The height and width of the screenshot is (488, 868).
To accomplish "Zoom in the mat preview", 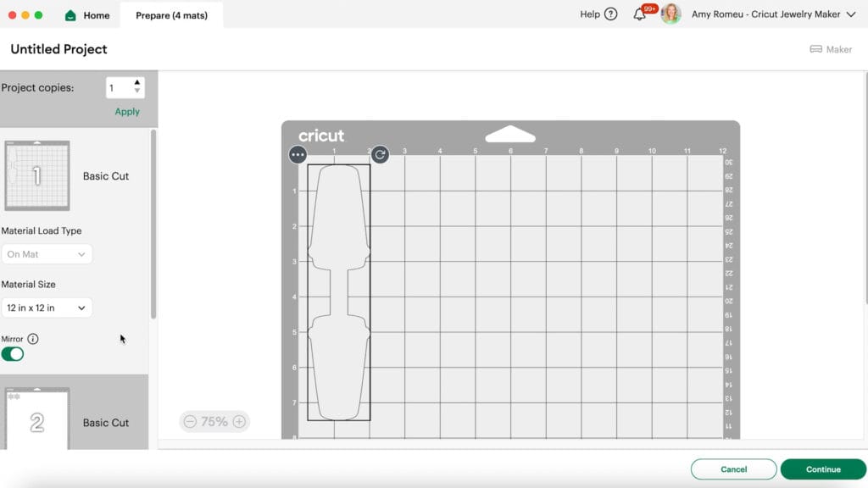I will pos(239,422).
